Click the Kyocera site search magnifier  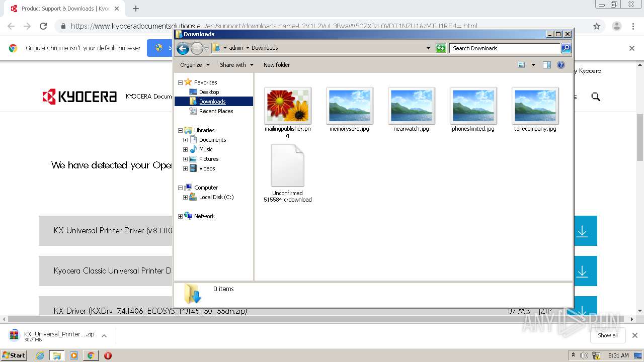pyautogui.click(x=596, y=97)
